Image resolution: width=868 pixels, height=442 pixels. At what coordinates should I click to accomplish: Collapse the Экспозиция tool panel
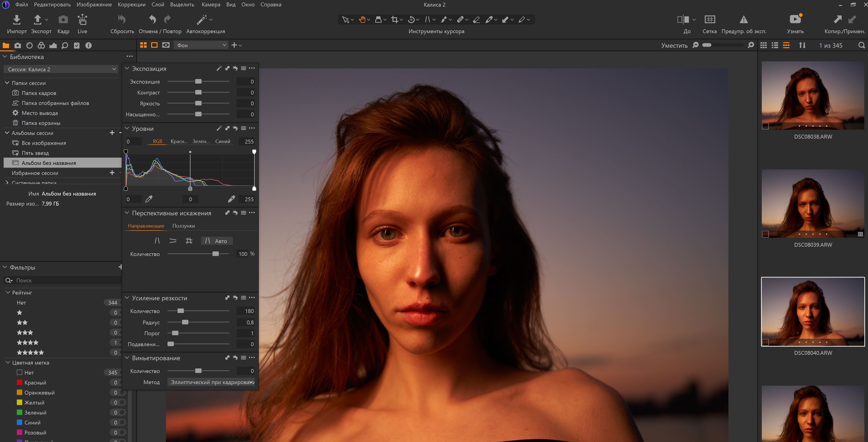point(127,68)
